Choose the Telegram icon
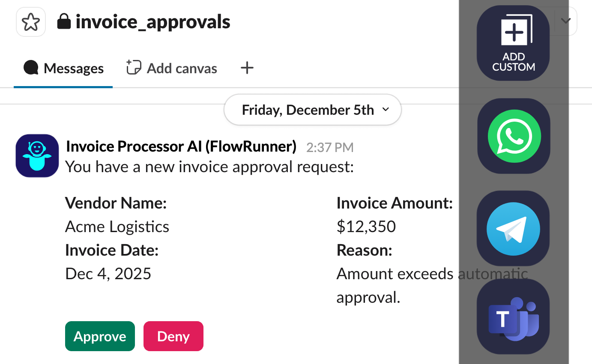This screenshot has width=592, height=364. coord(513,229)
